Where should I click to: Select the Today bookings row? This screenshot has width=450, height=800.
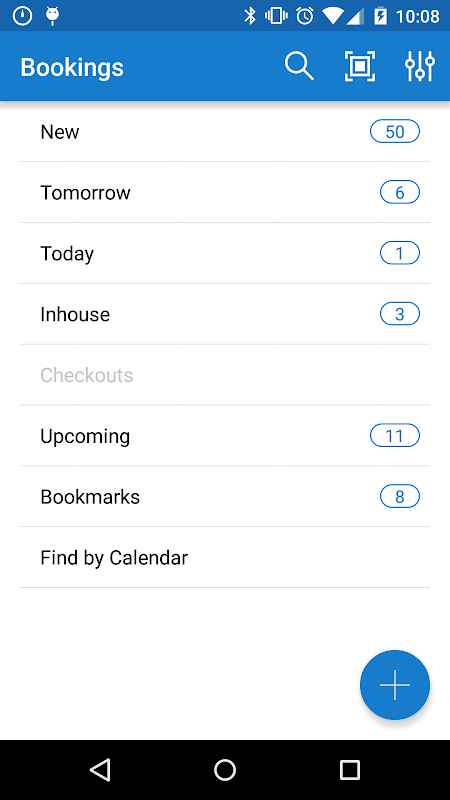point(225,253)
